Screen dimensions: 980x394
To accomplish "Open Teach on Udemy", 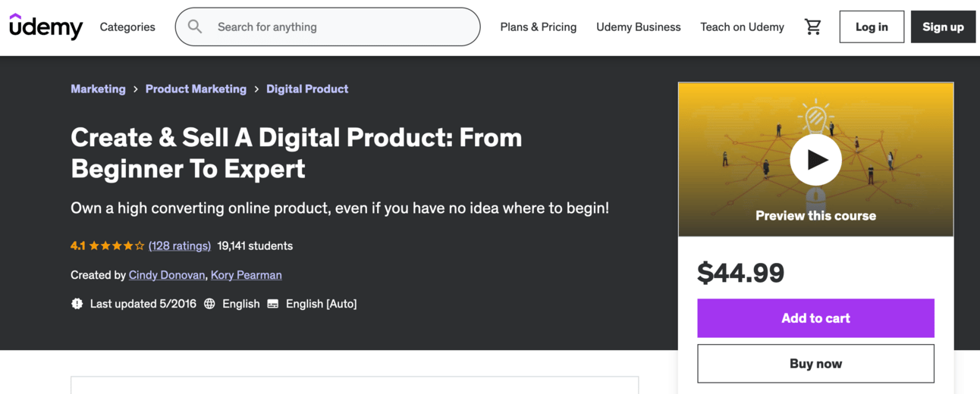I will 742,27.
